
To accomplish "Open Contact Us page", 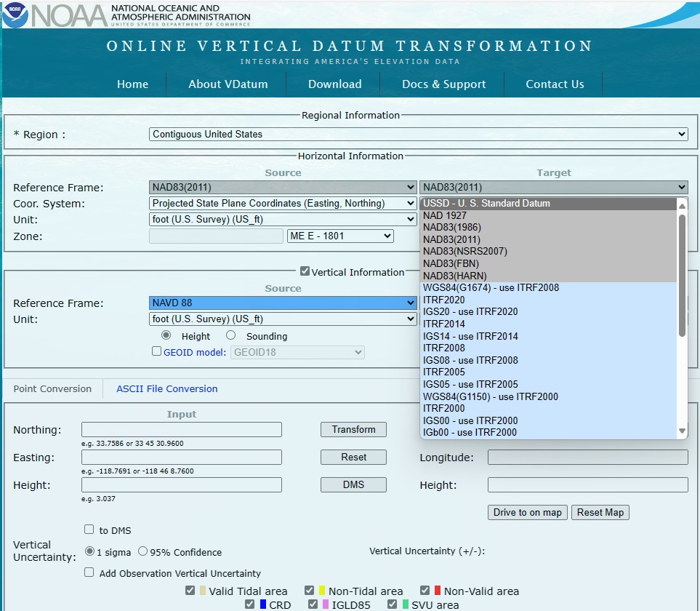I will click(x=555, y=84).
